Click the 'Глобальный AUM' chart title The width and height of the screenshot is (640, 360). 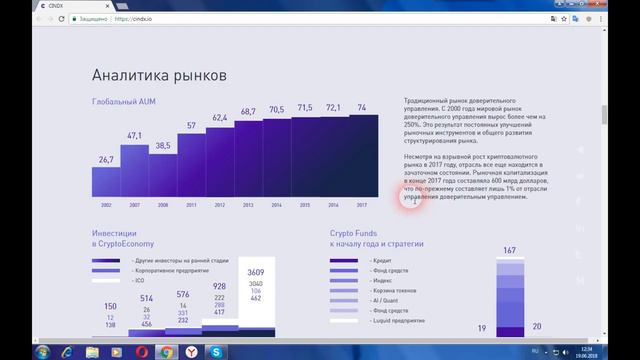124,102
